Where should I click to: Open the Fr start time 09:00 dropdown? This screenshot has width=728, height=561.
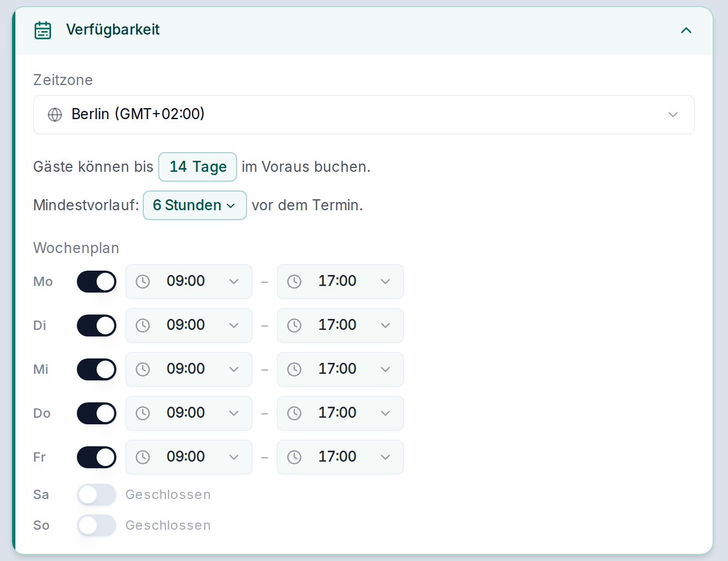tap(189, 457)
